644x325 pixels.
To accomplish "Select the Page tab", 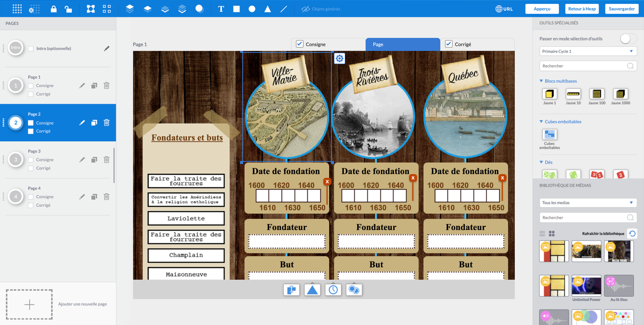I will click(402, 44).
